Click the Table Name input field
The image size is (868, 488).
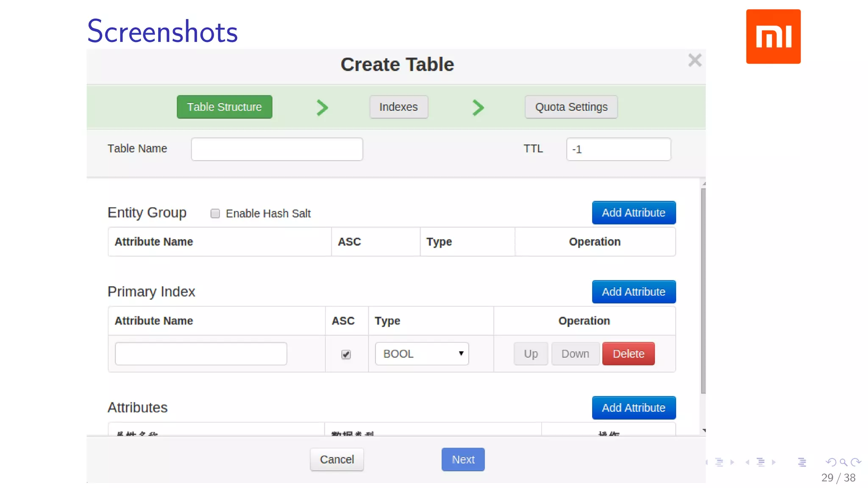[x=277, y=149]
